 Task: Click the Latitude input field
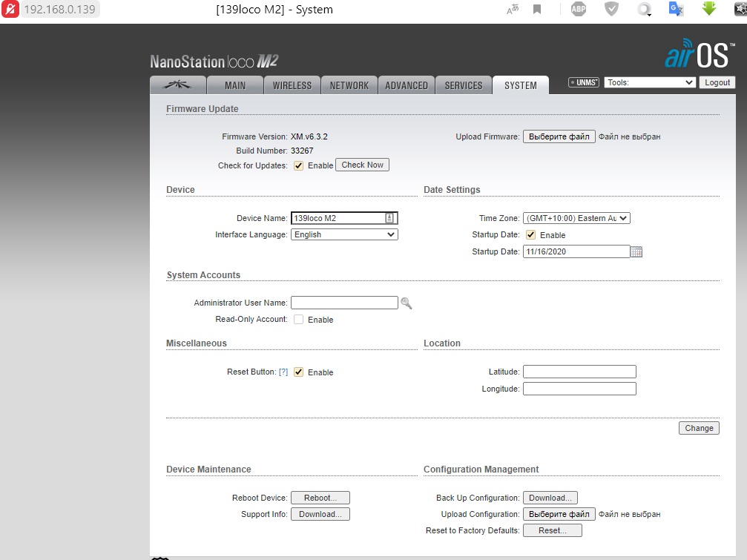point(580,372)
